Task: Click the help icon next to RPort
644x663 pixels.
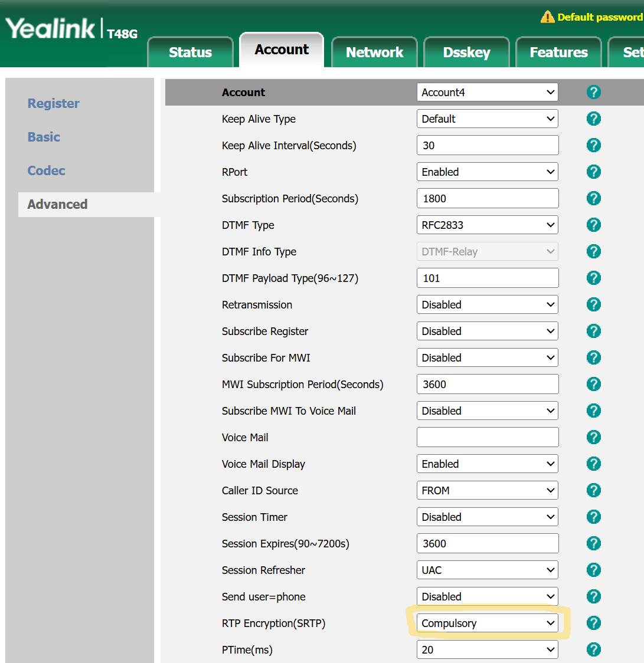Action: (x=593, y=172)
